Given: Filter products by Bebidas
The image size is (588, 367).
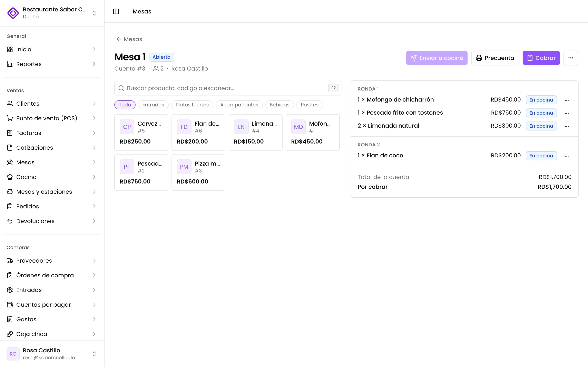Looking at the screenshot, I should pyautogui.click(x=280, y=105).
